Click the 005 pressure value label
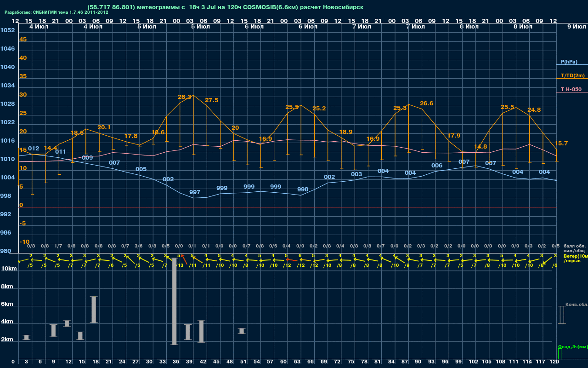Viewport: 588px width, 368px height. click(141, 169)
